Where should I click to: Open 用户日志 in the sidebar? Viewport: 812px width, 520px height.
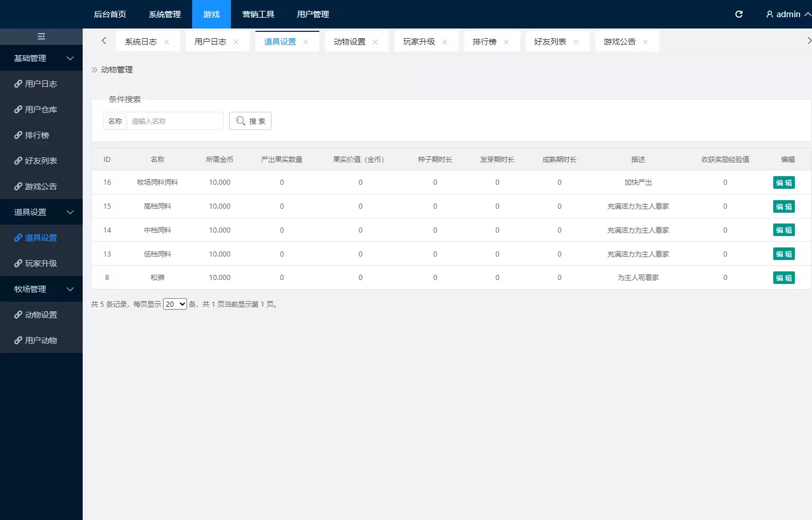[41, 84]
